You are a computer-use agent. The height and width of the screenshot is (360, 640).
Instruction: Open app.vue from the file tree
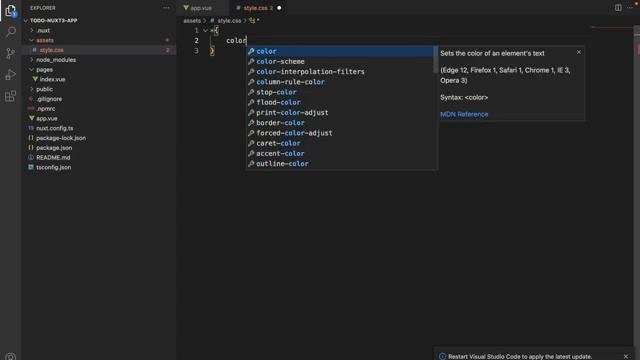[x=47, y=118]
